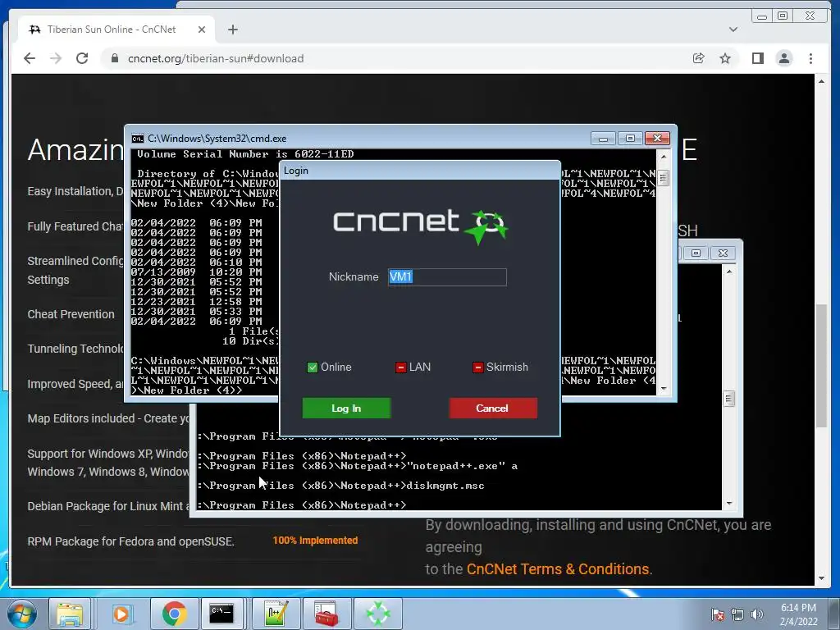Screen dimensions: 840x630
Task: Click 'RPM Package for Fedora and openSUSE.' text
Action: 130,541
